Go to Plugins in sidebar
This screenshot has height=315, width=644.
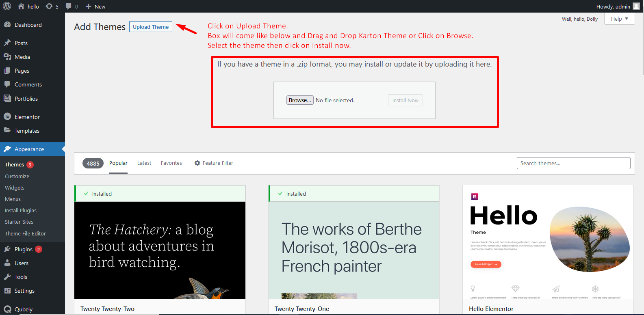(x=23, y=249)
